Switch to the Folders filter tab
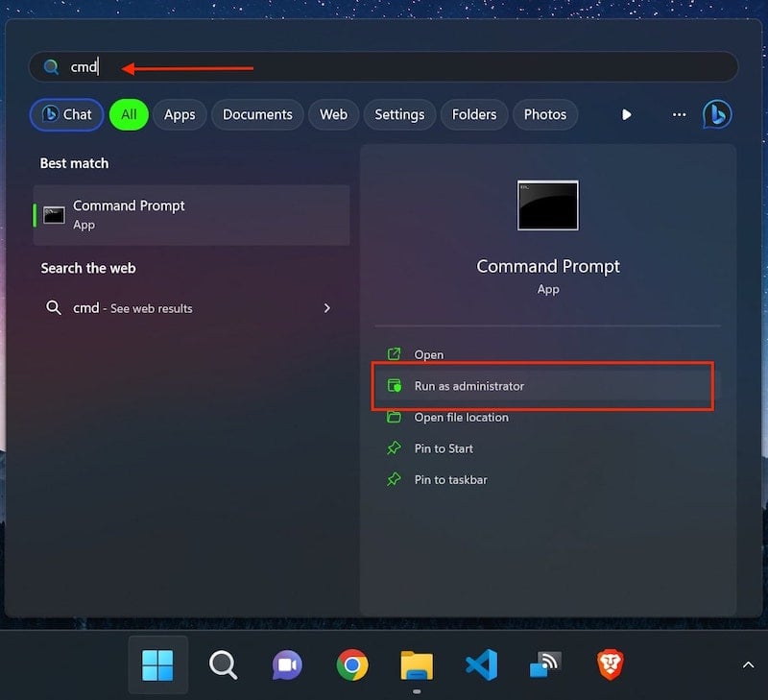Viewport: 768px width, 700px height. [x=474, y=114]
